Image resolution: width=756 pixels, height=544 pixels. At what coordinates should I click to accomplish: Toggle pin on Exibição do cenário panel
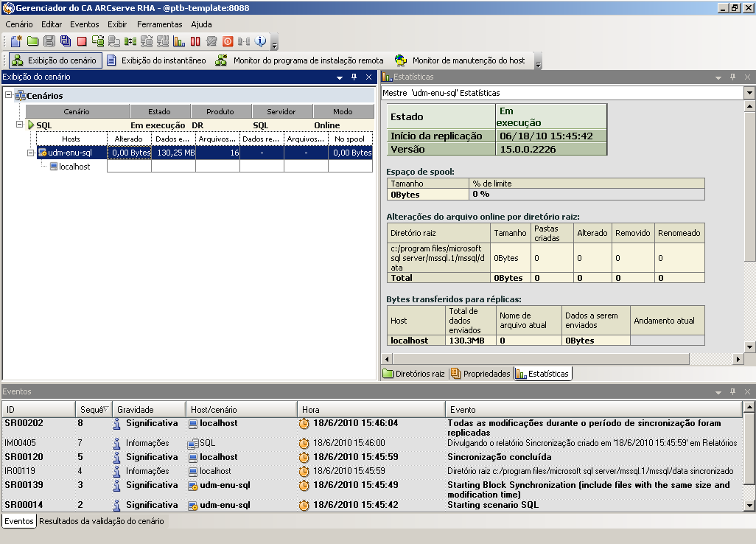pos(354,77)
